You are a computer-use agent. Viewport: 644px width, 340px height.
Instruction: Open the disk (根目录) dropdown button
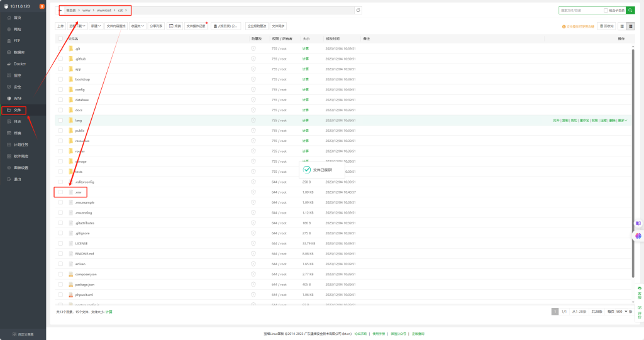(x=226, y=26)
